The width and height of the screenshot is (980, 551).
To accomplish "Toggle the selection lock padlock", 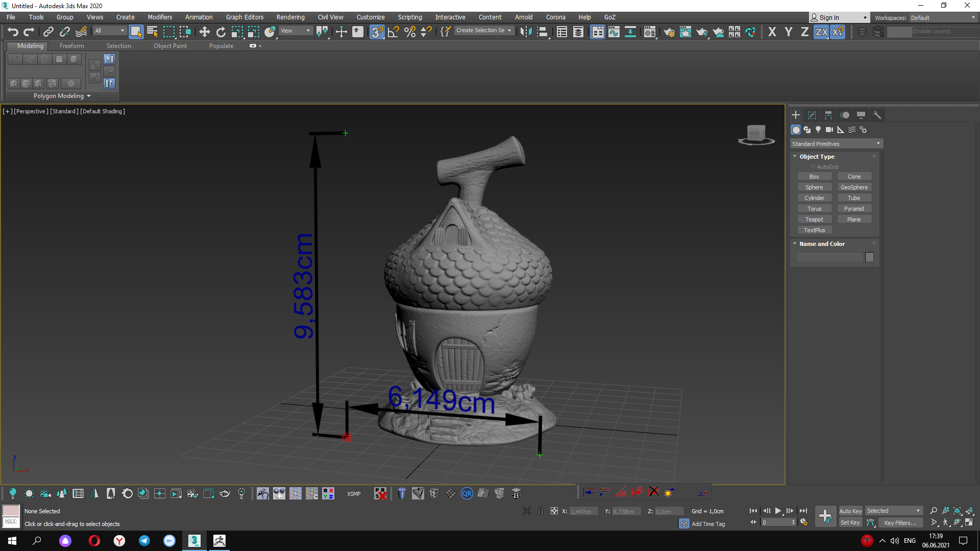I will click(x=541, y=511).
